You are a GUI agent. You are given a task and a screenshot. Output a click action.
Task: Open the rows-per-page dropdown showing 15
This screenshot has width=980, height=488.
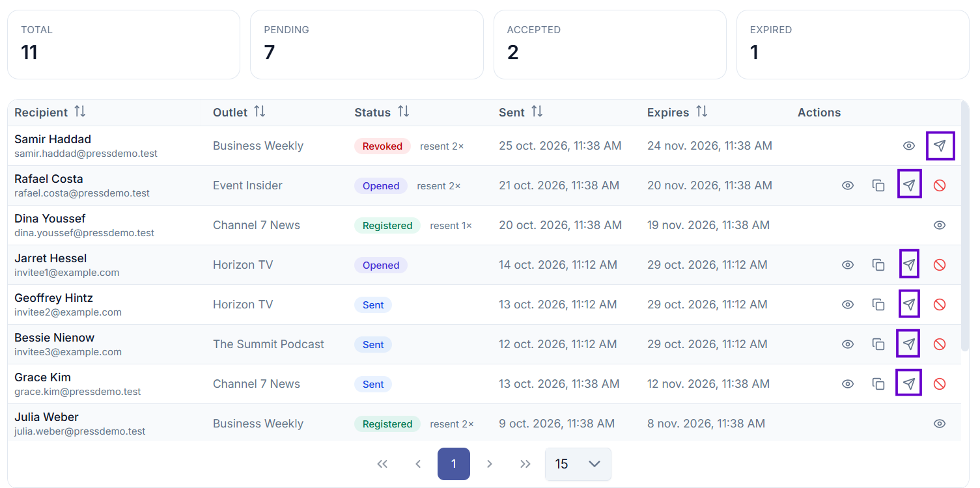tap(578, 464)
